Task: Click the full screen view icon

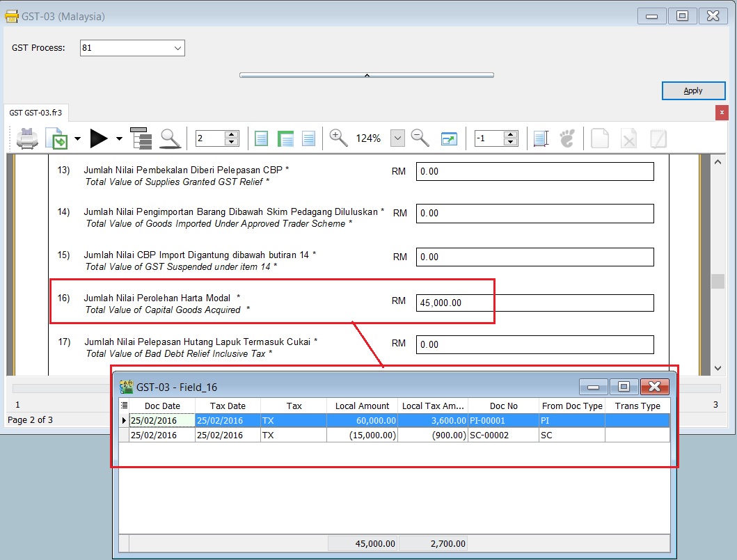Action: (449, 138)
